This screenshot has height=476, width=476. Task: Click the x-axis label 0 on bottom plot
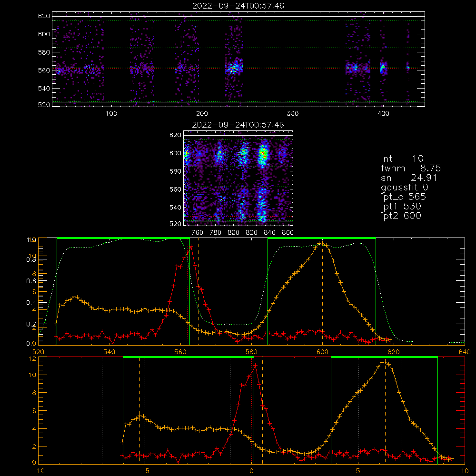point(252,471)
